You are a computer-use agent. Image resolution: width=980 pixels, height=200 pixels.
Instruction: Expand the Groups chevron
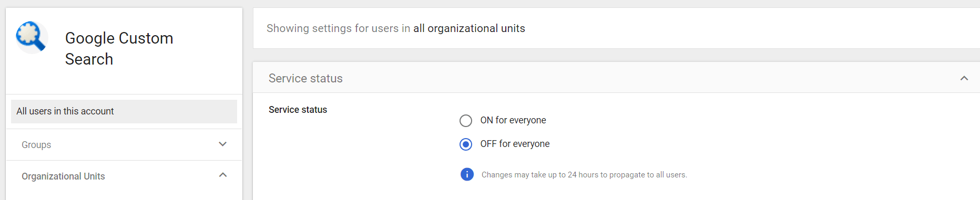pos(223,144)
